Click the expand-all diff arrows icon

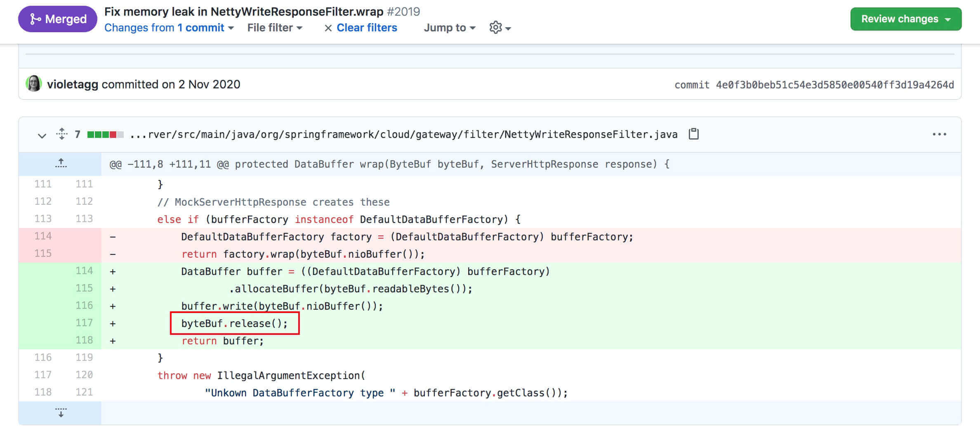click(62, 134)
